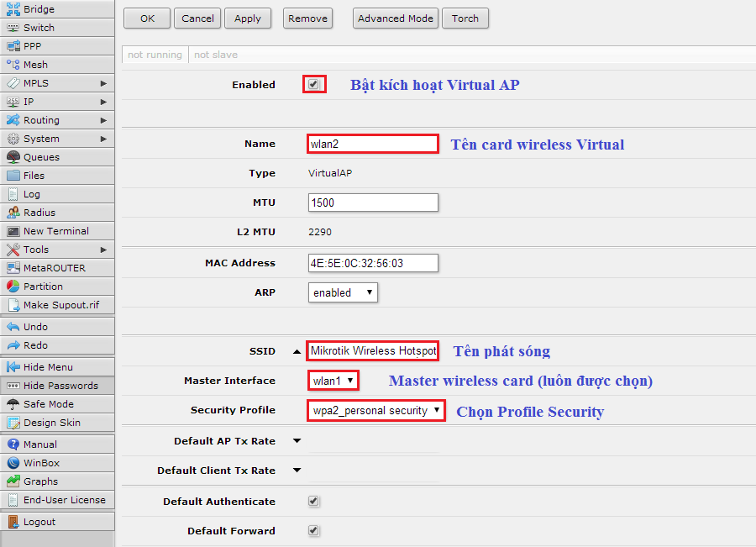Image resolution: width=756 pixels, height=547 pixels.
Task: Open the Master Interface wlan1 dropdown
Action: click(333, 381)
